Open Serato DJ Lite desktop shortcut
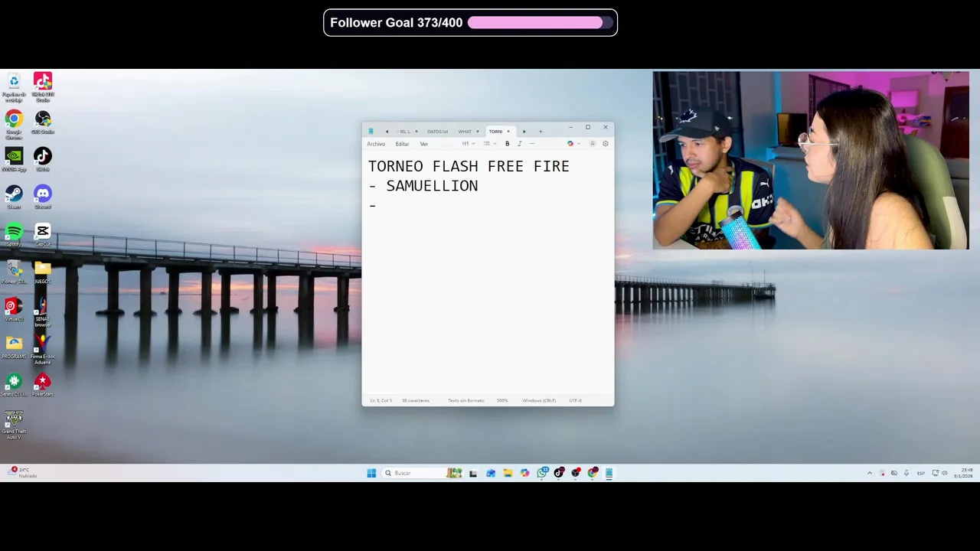980x551 pixels. pos(14,385)
